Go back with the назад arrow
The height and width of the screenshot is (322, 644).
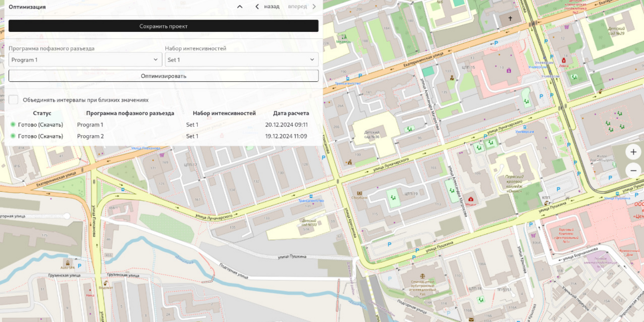pyautogui.click(x=267, y=7)
